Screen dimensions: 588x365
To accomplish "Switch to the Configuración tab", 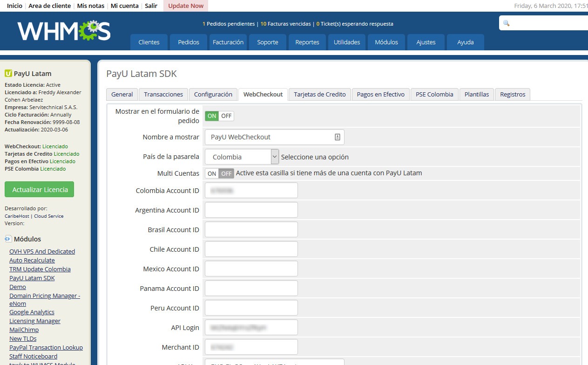I will [213, 94].
